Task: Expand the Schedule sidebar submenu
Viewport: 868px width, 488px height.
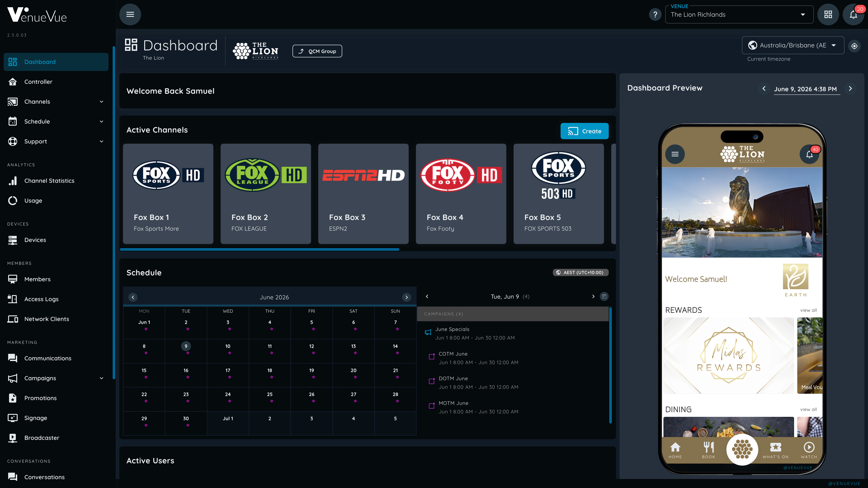Action: pyautogui.click(x=101, y=122)
